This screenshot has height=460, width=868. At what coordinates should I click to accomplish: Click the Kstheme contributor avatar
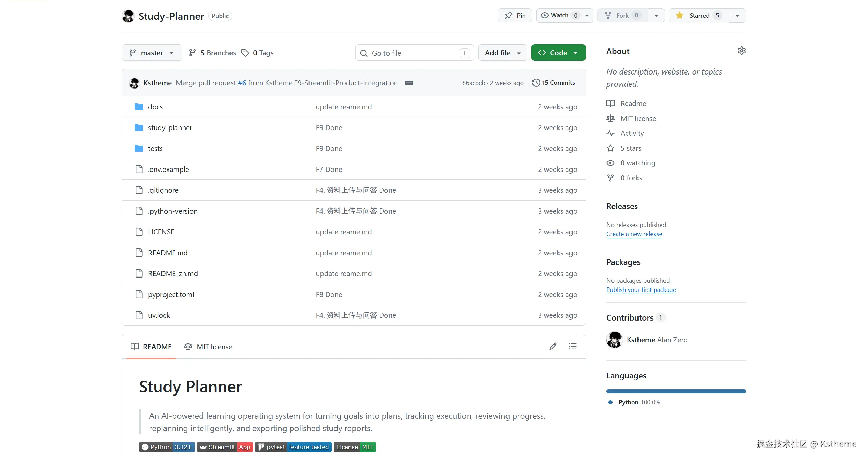[x=615, y=340]
